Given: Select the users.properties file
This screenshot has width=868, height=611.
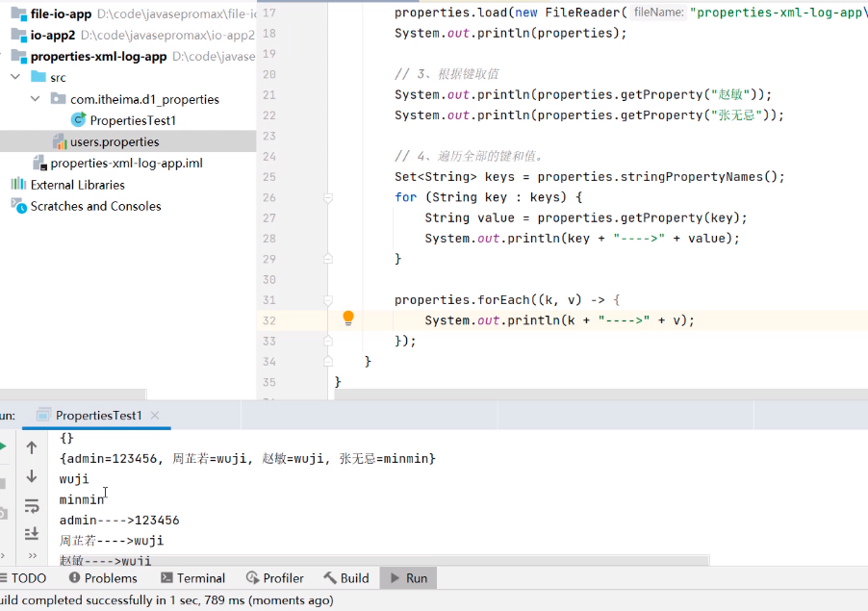Looking at the screenshot, I should 115,141.
